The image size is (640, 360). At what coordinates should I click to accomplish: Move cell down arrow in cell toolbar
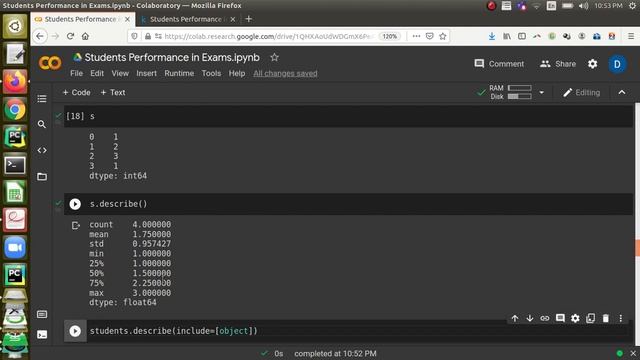[x=530, y=318]
